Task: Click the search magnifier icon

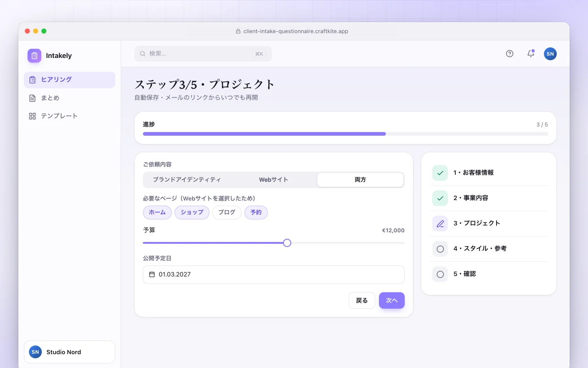Action: coord(142,54)
